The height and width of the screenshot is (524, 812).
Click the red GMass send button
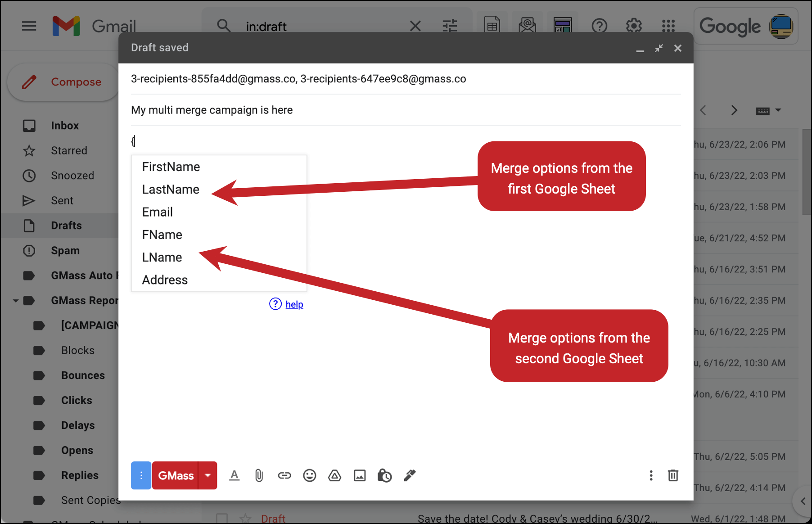point(176,475)
